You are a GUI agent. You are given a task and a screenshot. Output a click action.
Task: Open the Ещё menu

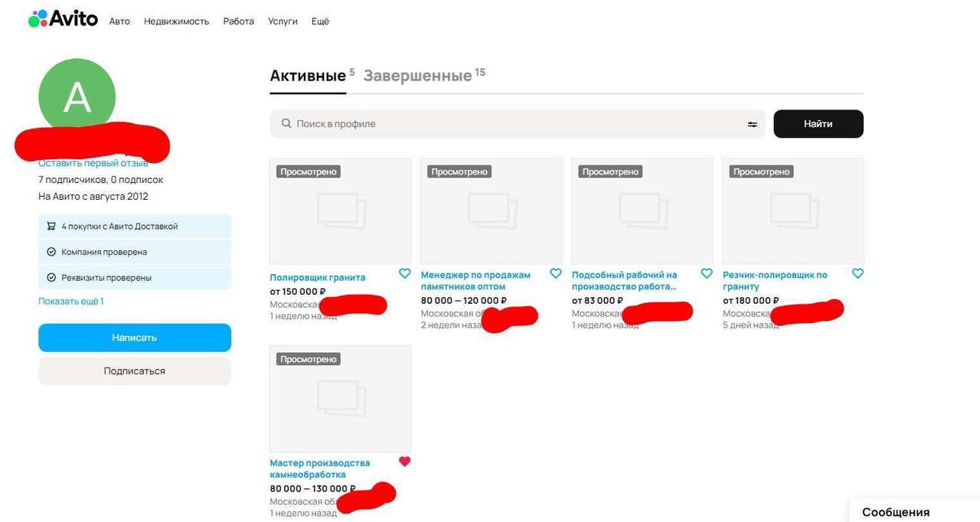[x=320, y=21]
